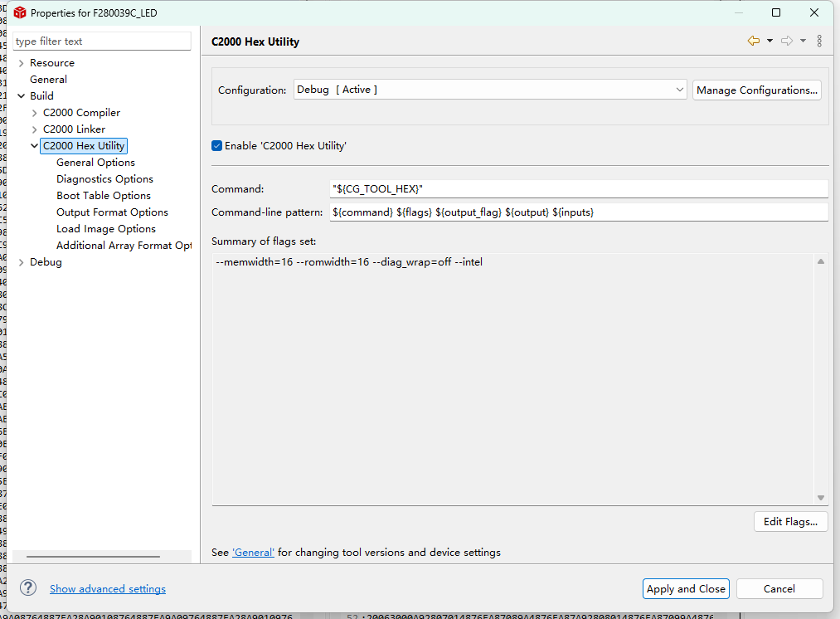Screen dimensions: 840x619
Task: Open the 'General' link
Action: [x=253, y=553]
